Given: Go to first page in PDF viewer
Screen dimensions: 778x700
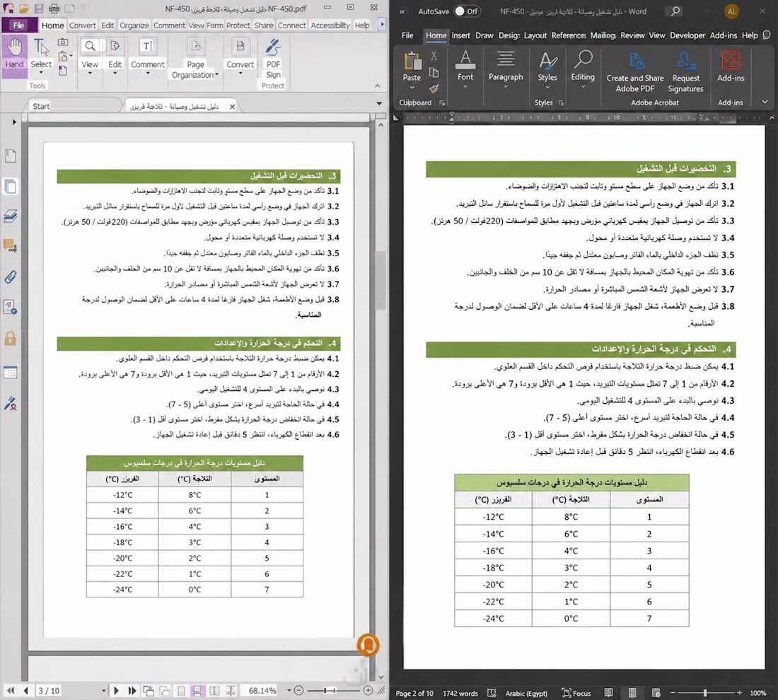Looking at the screenshot, I should pyautogui.click(x=11, y=690).
